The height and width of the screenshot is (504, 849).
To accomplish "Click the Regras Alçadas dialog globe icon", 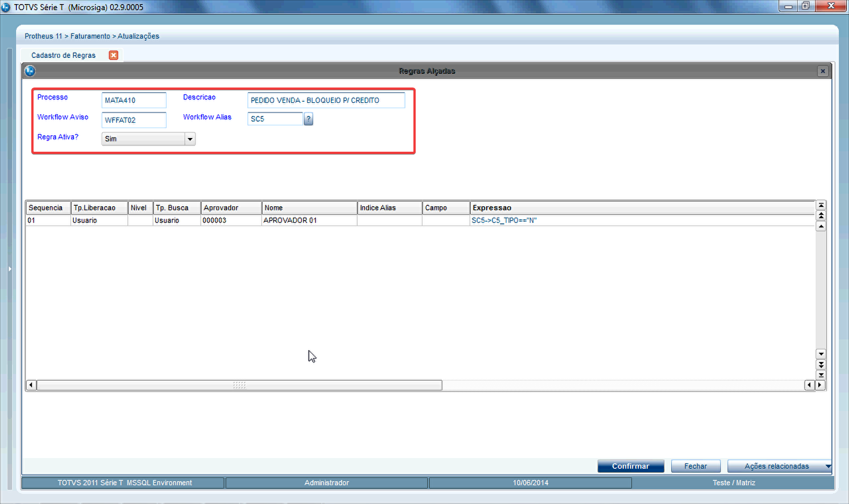I will (30, 71).
